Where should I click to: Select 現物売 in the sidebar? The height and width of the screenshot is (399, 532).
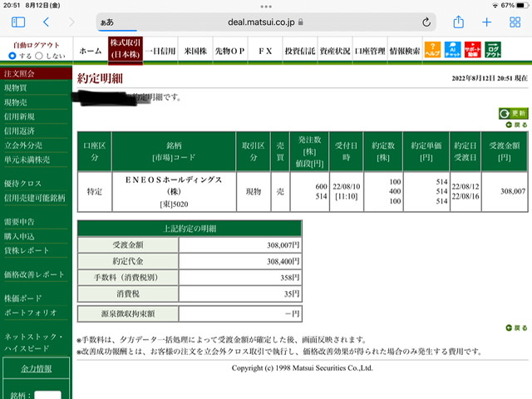click(16, 102)
